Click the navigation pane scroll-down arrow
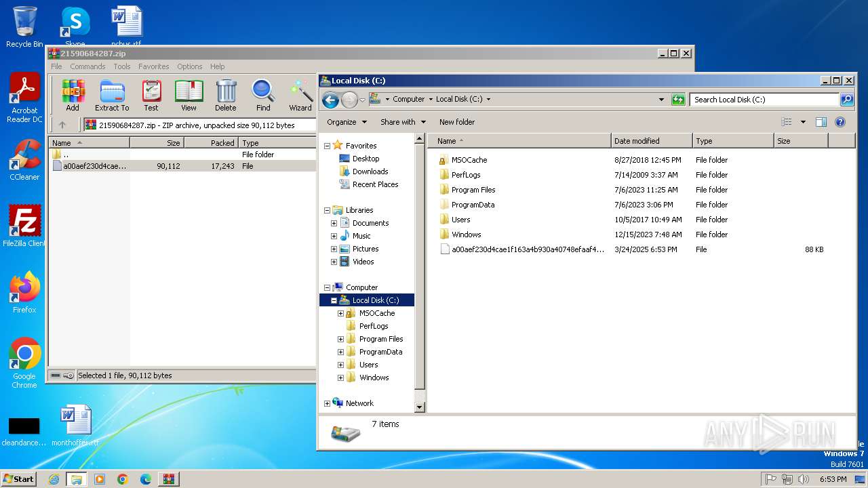The width and height of the screenshot is (868, 488). coord(419,407)
